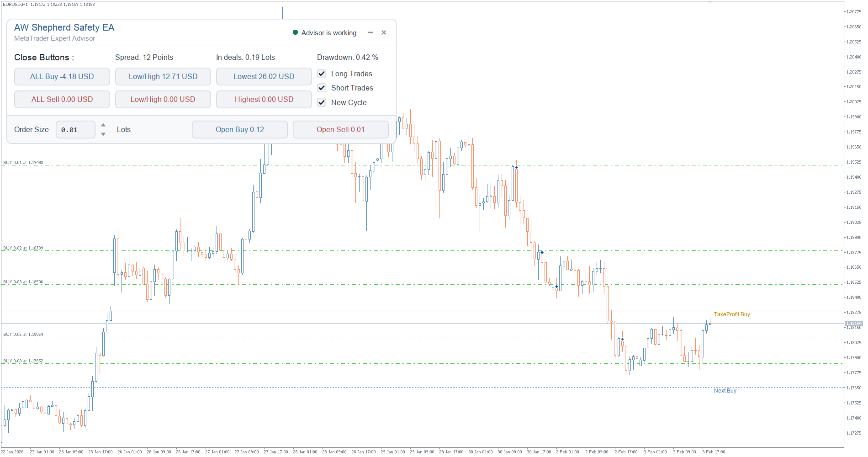This screenshot has height=457, width=868.
Task: Disable the New Cycle checkbox
Action: point(322,102)
